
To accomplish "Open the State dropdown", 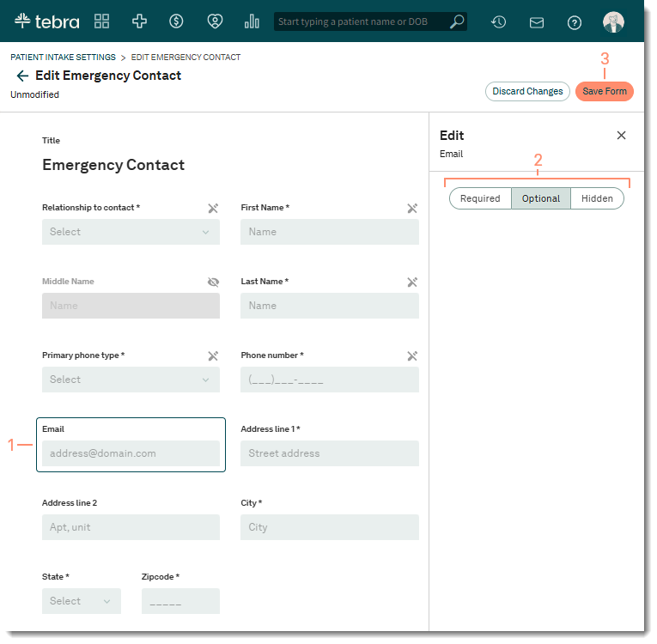I will (82, 601).
